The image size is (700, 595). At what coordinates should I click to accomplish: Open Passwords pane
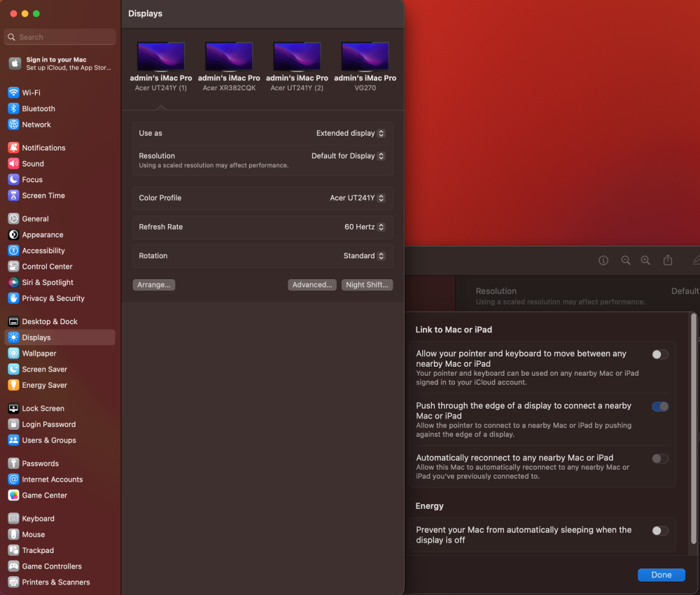(59, 463)
